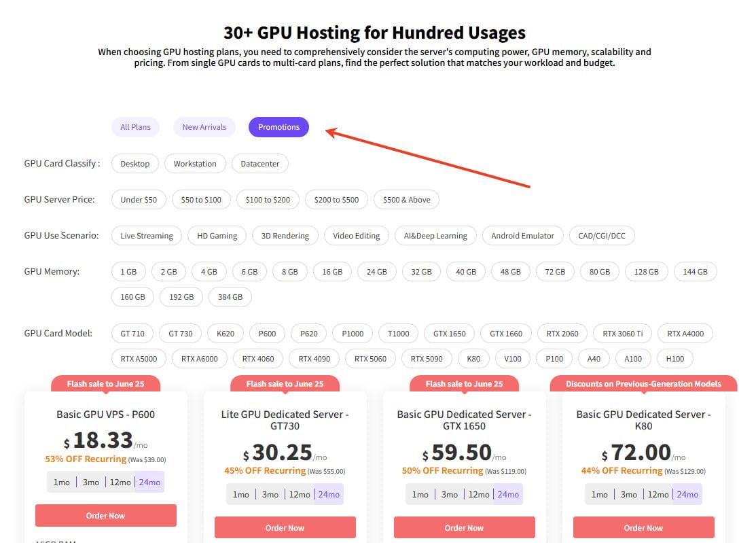Click the 'Basic GPU VPS - P600' title
The image size is (756, 543).
(105, 415)
